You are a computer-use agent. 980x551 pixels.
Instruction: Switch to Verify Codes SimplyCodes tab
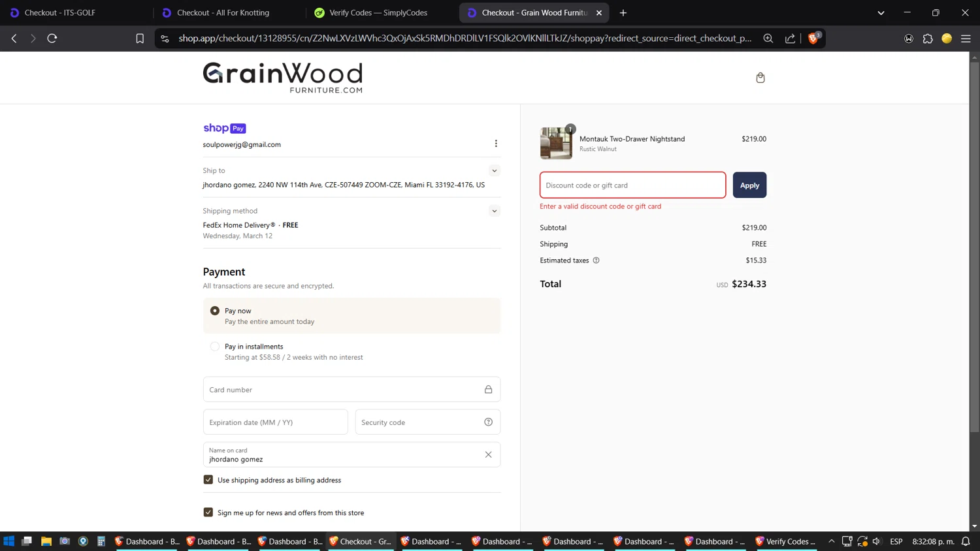(382, 12)
